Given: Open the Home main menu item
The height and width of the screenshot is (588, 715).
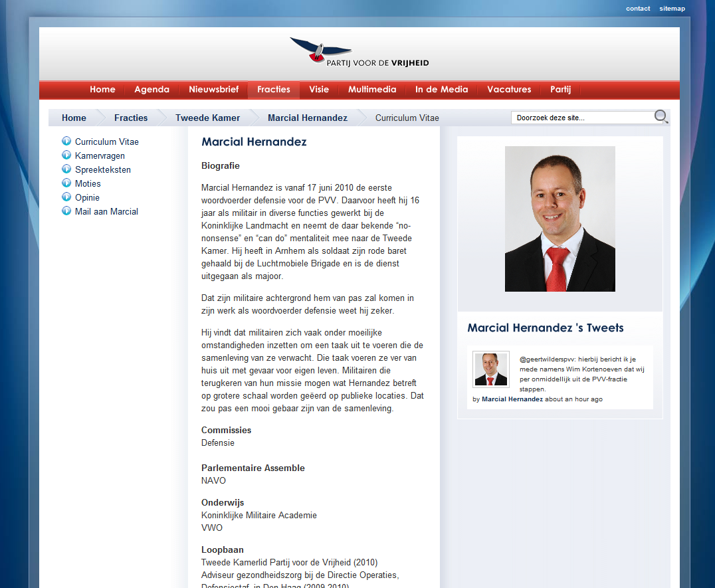Looking at the screenshot, I should [x=102, y=89].
